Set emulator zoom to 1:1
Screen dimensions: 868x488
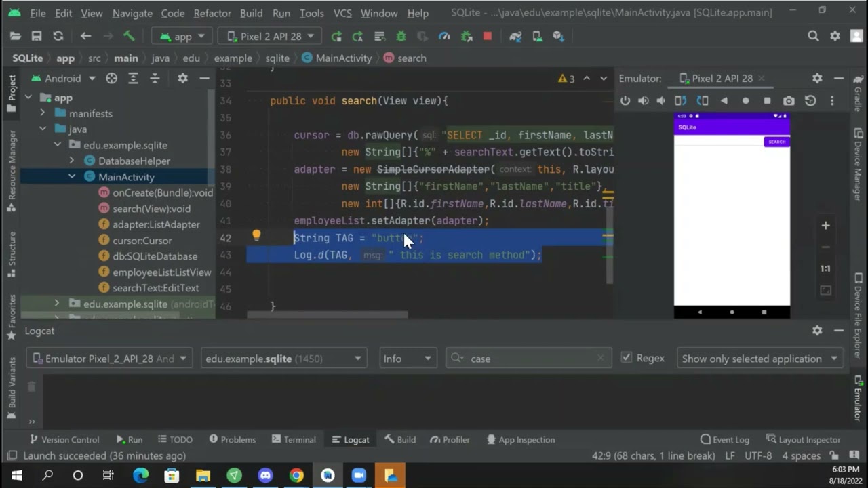pos(825,268)
